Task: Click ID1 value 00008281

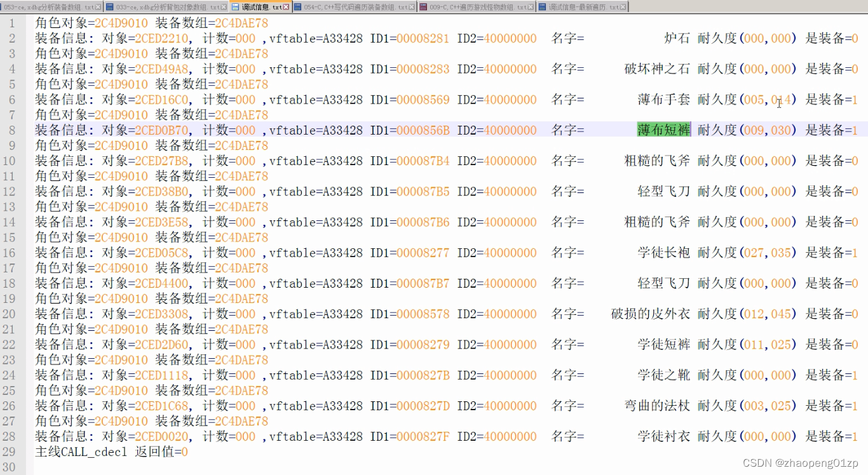Action: [x=423, y=38]
